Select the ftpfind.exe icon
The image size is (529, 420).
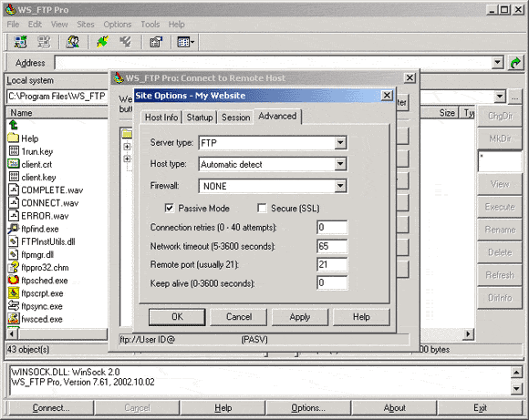(14, 229)
